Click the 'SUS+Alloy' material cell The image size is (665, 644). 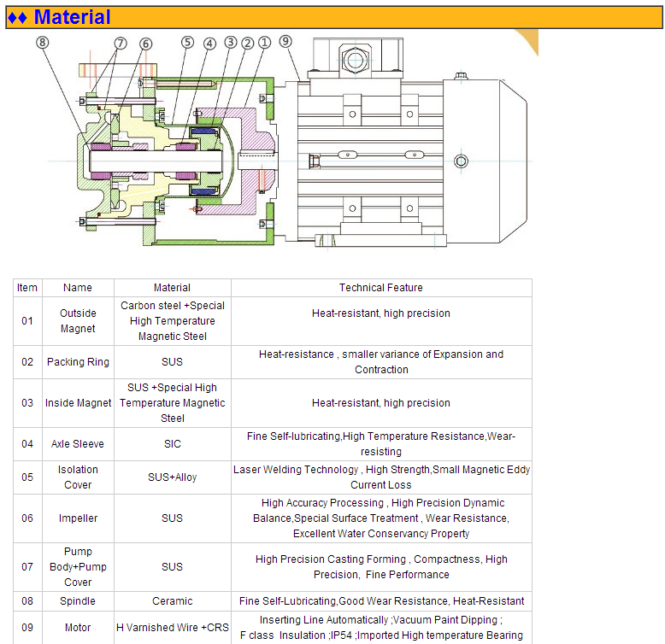point(172,477)
